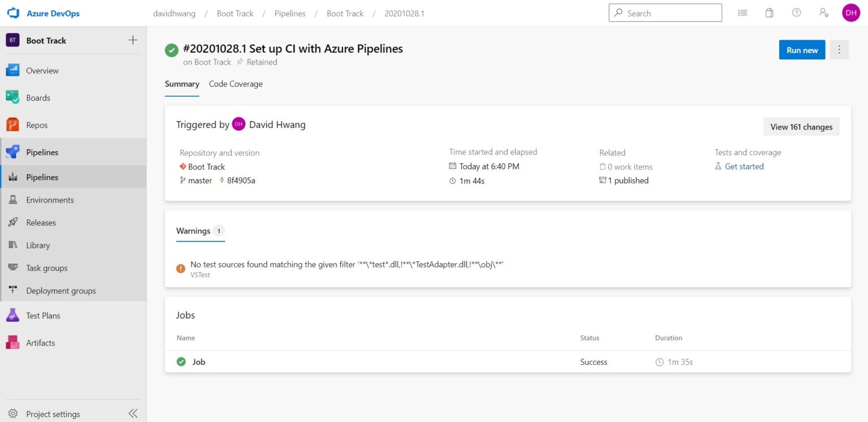Open the Artifacts section

coord(40,342)
